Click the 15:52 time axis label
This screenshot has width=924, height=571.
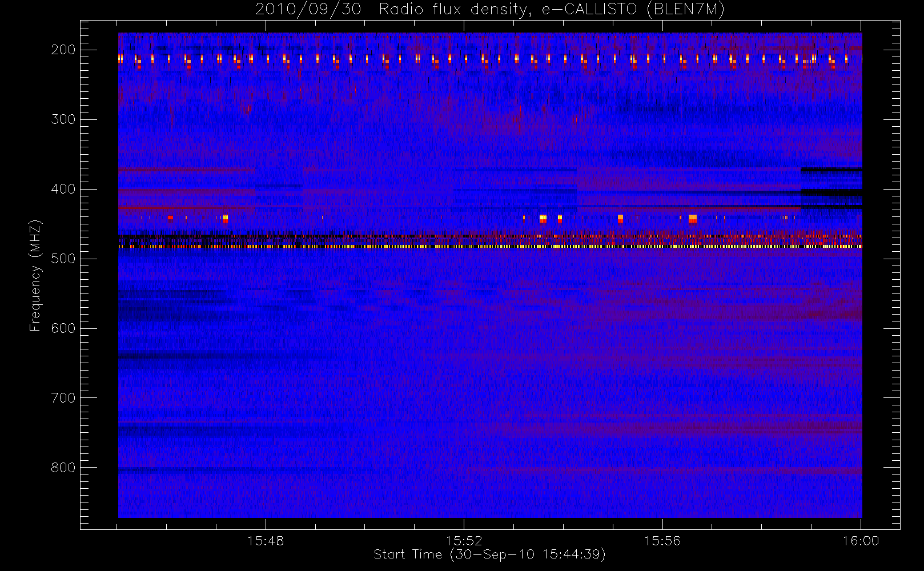pos(464,541)
